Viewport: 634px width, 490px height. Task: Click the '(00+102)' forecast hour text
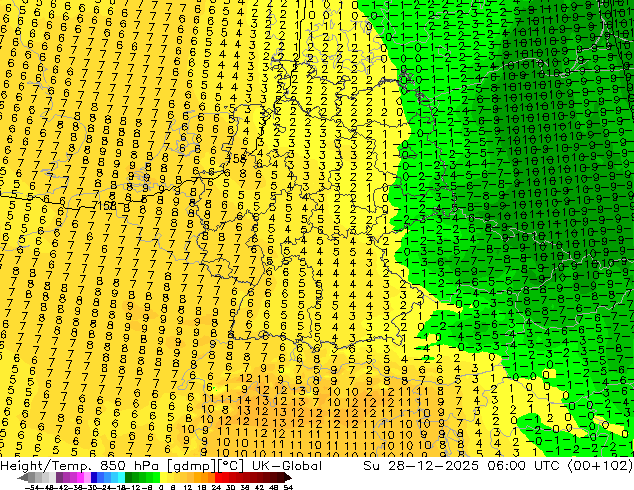tap(600, 466)
